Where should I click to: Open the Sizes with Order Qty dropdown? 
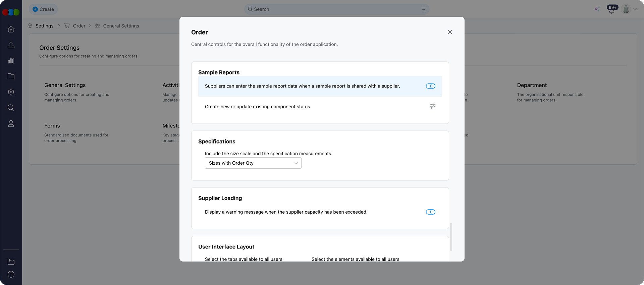click(253, 163)
